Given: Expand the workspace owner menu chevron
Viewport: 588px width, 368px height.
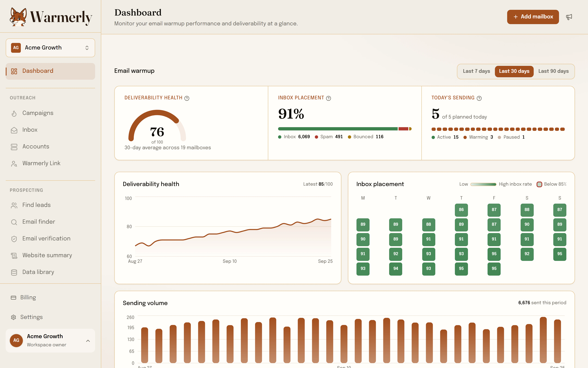Looking at the screenshot, I should pyautogui.click(x=88, y=341).
